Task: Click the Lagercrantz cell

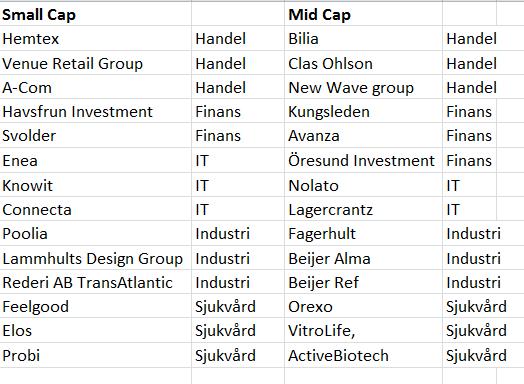Action: click(x=364, y=210)
